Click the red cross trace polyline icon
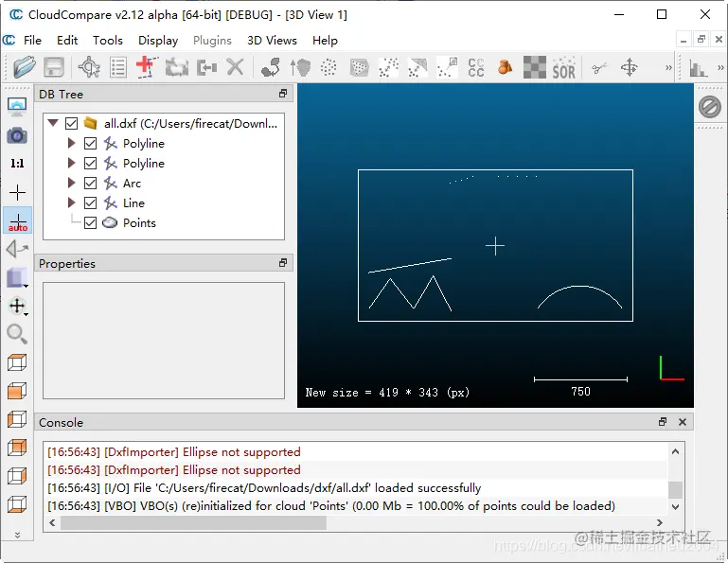Image resolution: width=728 pixels, height=563 pixels. 147,67
